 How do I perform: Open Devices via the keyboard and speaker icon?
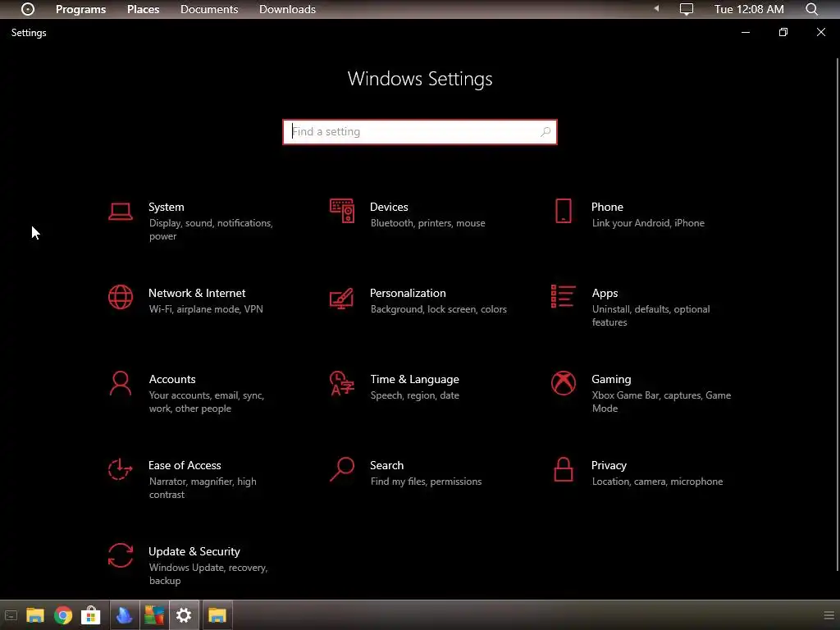tap(342, 211)
